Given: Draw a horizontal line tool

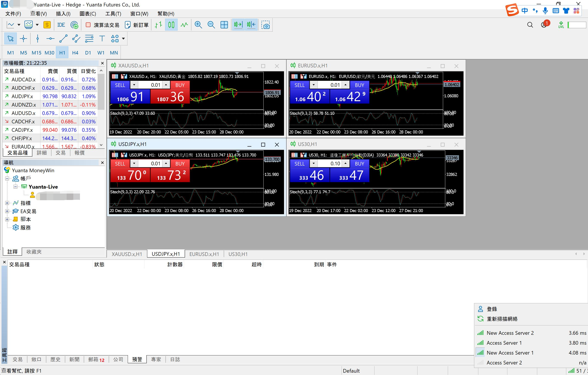Looking at the screenshot, I should pos(50,39).
